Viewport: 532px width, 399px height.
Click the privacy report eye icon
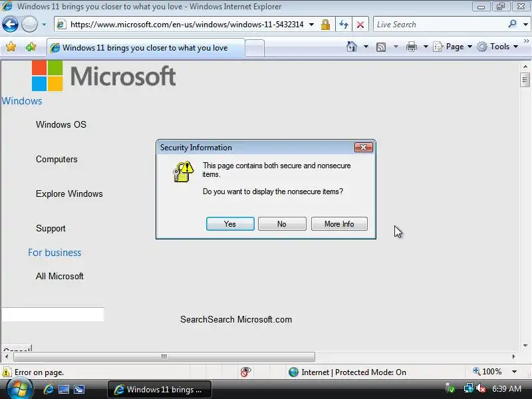coord(245,372)
